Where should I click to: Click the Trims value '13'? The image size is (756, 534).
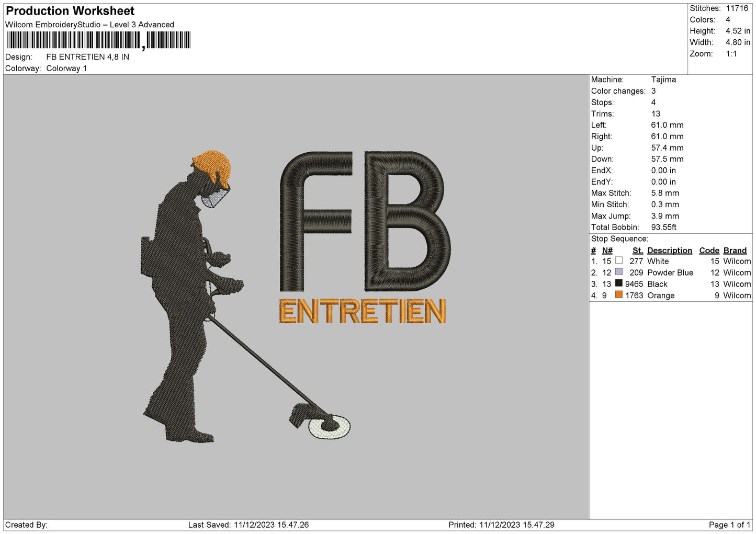point(656,113)
